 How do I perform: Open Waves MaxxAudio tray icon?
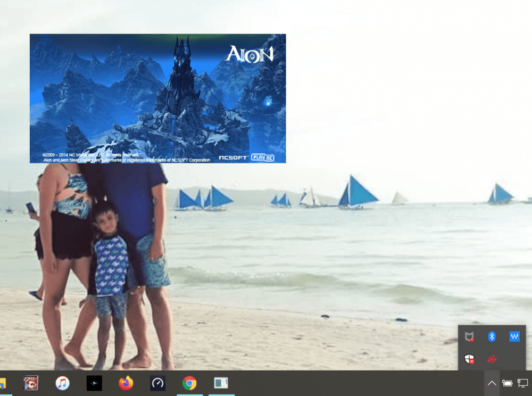pos(514,336)
